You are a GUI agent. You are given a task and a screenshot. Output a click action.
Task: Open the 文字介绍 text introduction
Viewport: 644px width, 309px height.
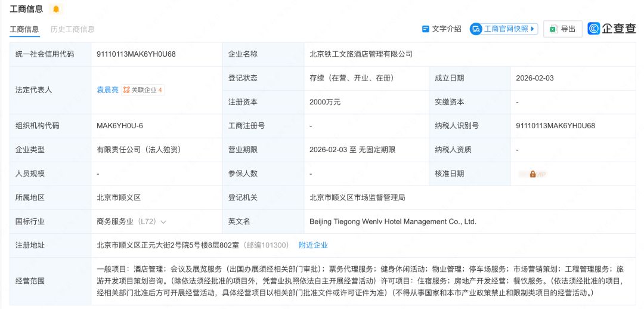tap(446, 29)
